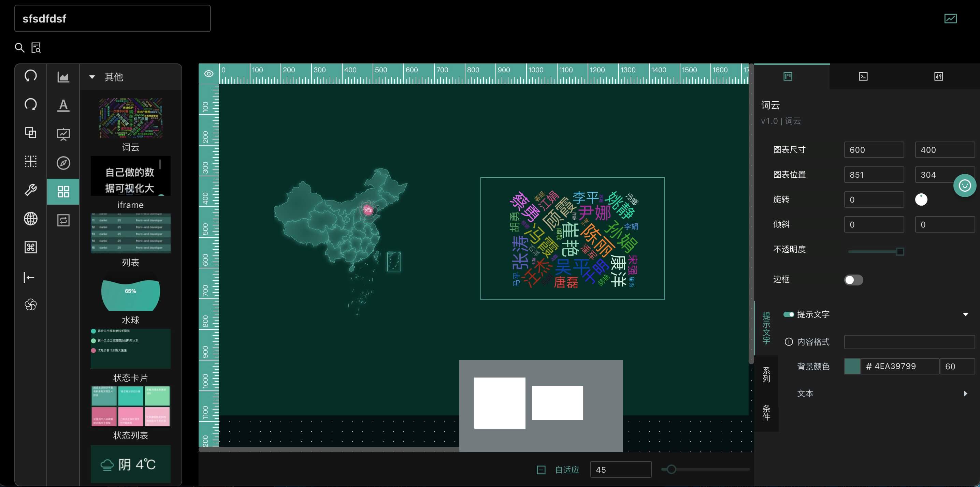Click the undo arrow icon in left sidebar

point(30,76)
